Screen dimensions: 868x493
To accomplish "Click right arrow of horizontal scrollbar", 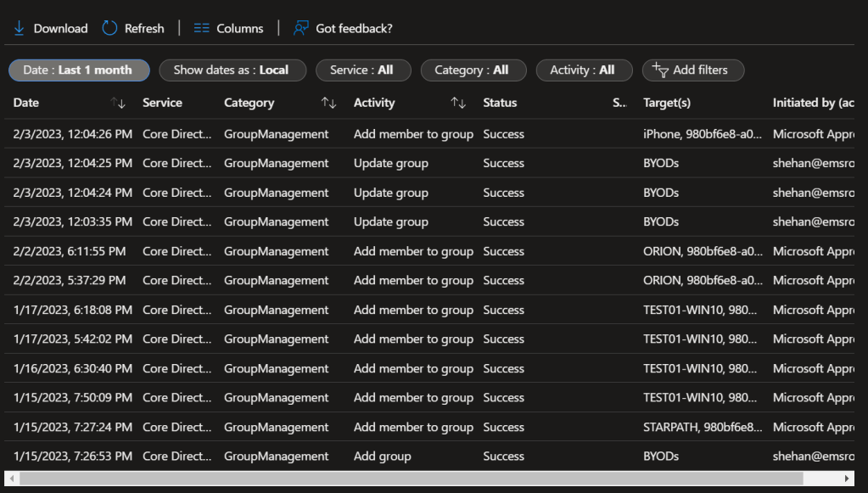I will coord(848,479).
